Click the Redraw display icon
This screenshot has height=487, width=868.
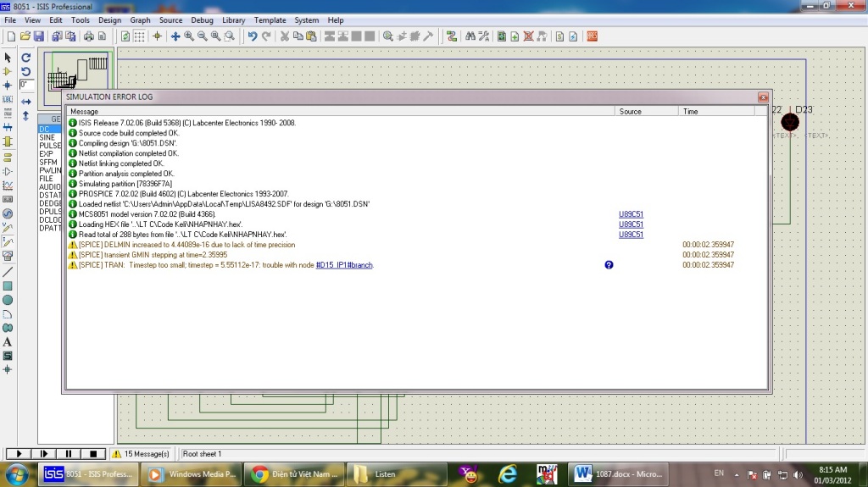coord(125,36)
